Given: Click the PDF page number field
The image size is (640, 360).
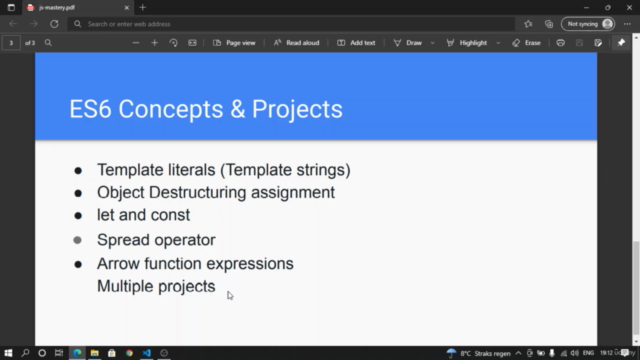Looking at the screenshot, I should (11, 43).
